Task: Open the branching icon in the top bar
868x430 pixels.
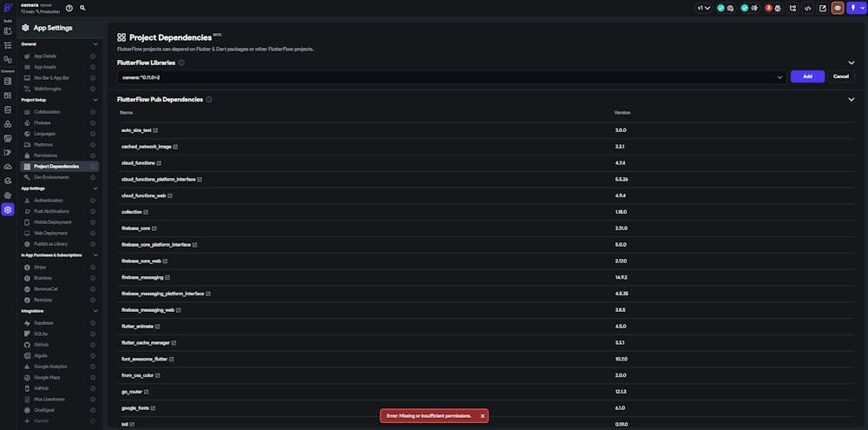Action: click(793, 9)
